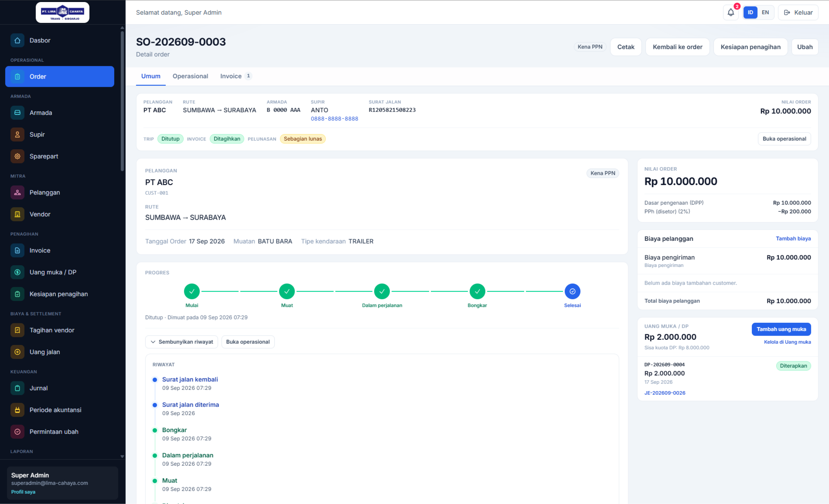Click the Order clipboard icon
Screen dimensions: 829x504
(x=17, y=77)
